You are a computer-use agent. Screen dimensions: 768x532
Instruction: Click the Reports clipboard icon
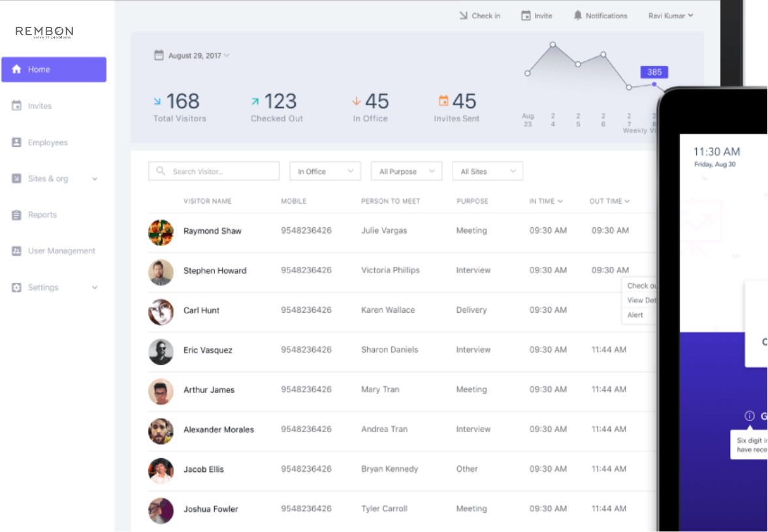17,215
